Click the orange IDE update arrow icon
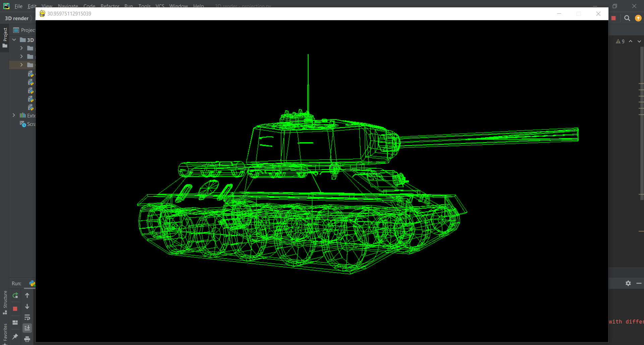Viewport: 644px width, 345px height. point(638,18)
